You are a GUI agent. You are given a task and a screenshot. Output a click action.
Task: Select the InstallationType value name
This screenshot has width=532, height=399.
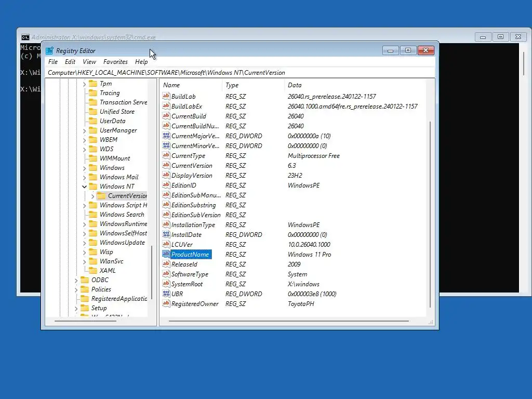[193, 224]
